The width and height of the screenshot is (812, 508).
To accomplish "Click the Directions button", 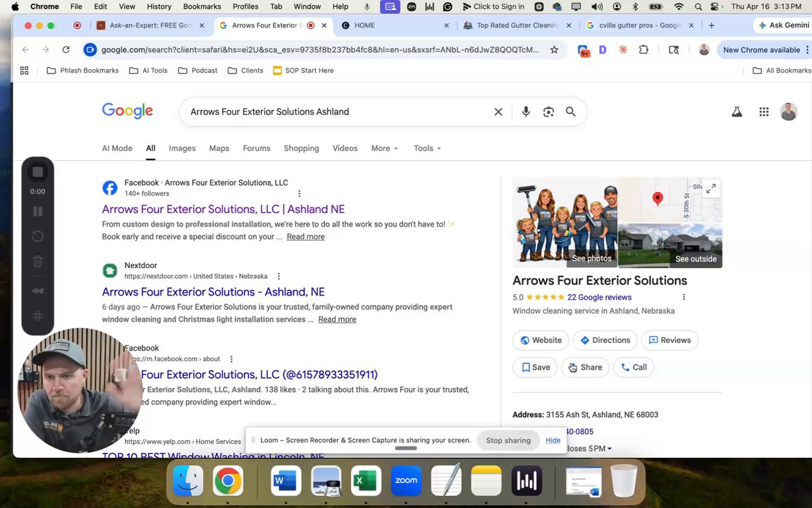I will (605, 340).
